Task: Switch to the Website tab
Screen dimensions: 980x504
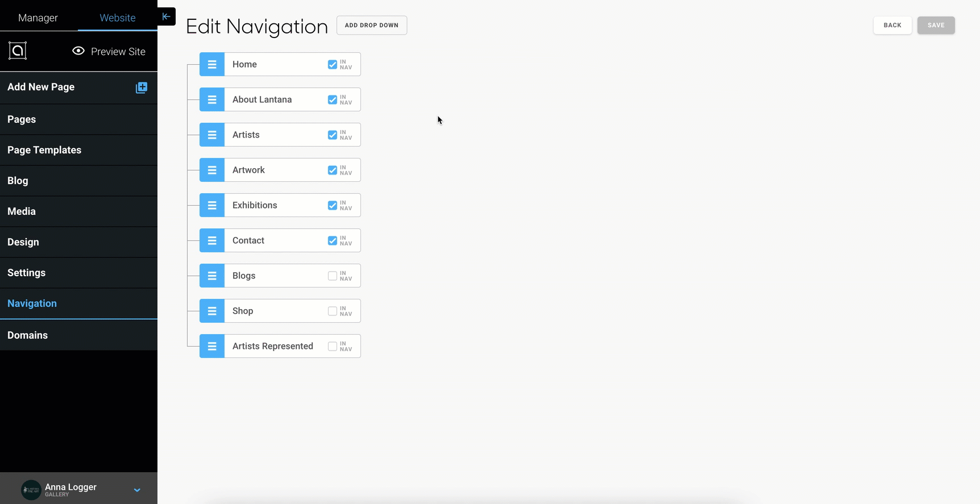Action: [x=118, y=18]
